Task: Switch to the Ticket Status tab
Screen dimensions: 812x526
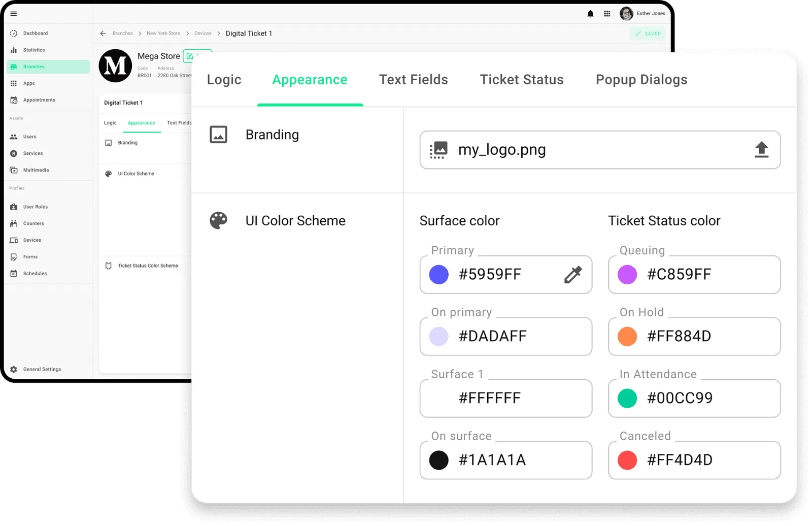Action: pyautogui.click(x=521, y=80)
